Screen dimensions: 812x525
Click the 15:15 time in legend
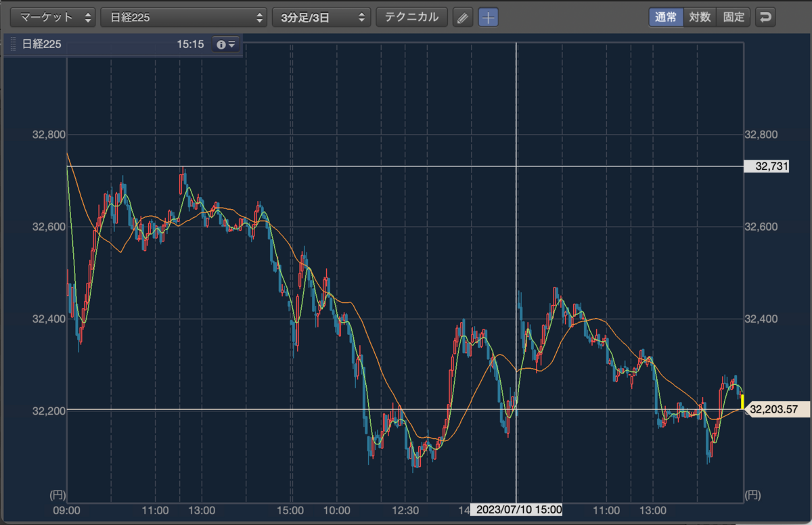tap(190, 45)
